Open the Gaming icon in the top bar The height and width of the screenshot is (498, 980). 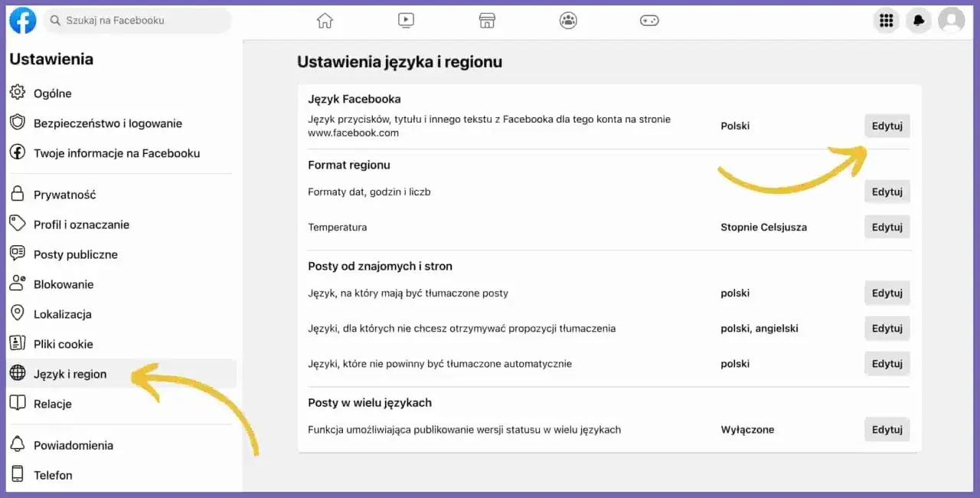(649, 21)
